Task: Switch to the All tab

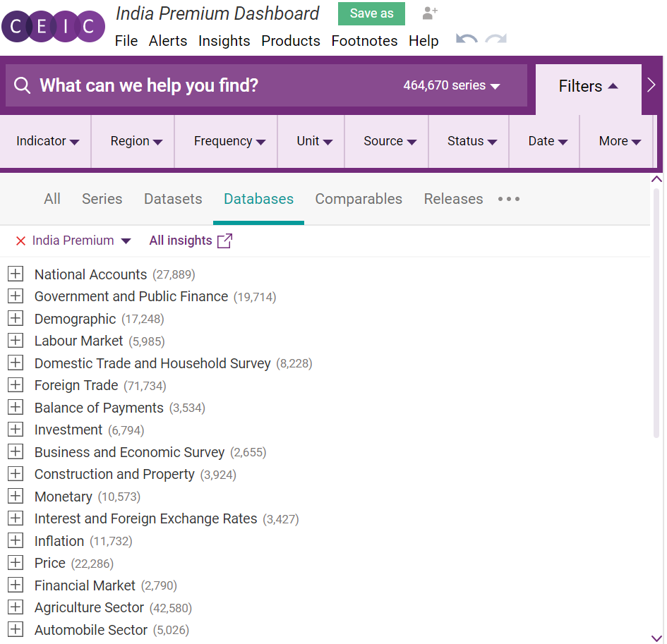Action: 52,199
